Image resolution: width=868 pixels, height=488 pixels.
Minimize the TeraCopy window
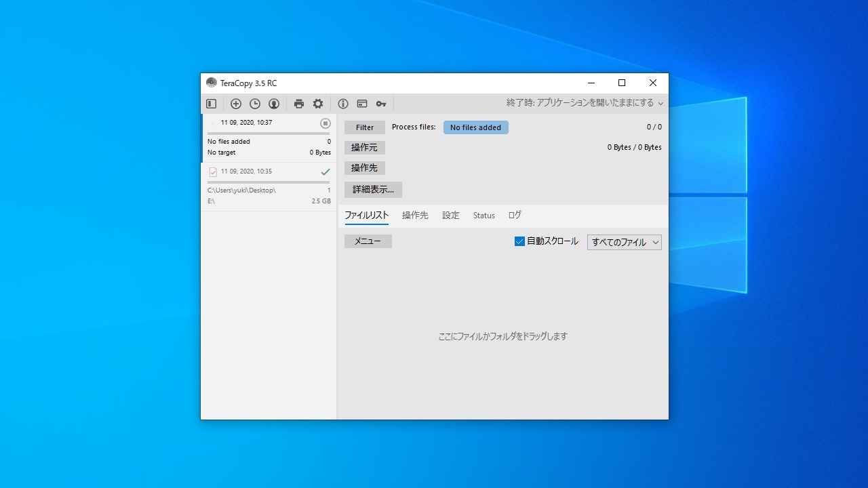[x=591, y=83]
